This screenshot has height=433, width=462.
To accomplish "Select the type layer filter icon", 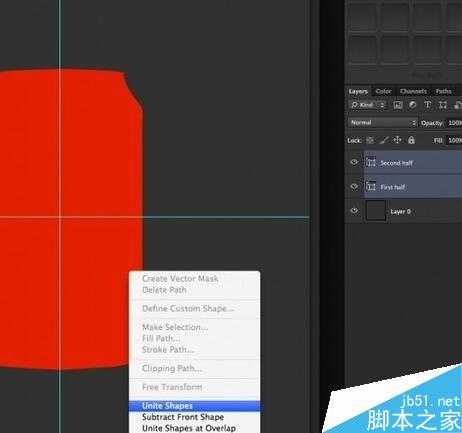I will tap(427, 105).
